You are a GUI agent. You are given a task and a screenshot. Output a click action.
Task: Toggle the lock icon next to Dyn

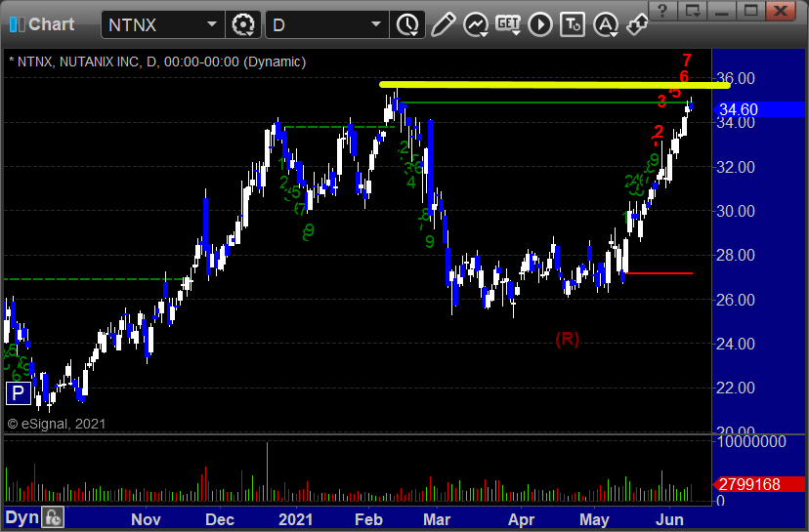tap(53, 517)
